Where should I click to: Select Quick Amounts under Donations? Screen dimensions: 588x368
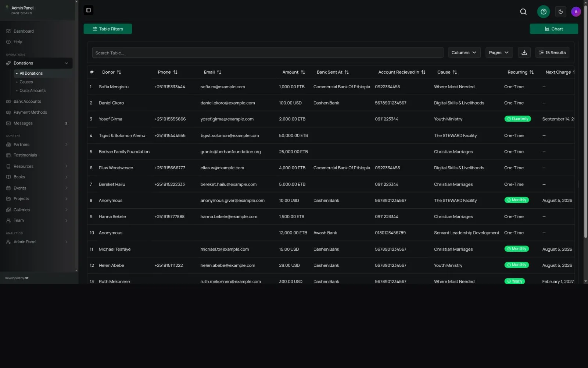[x=33, y=91]
